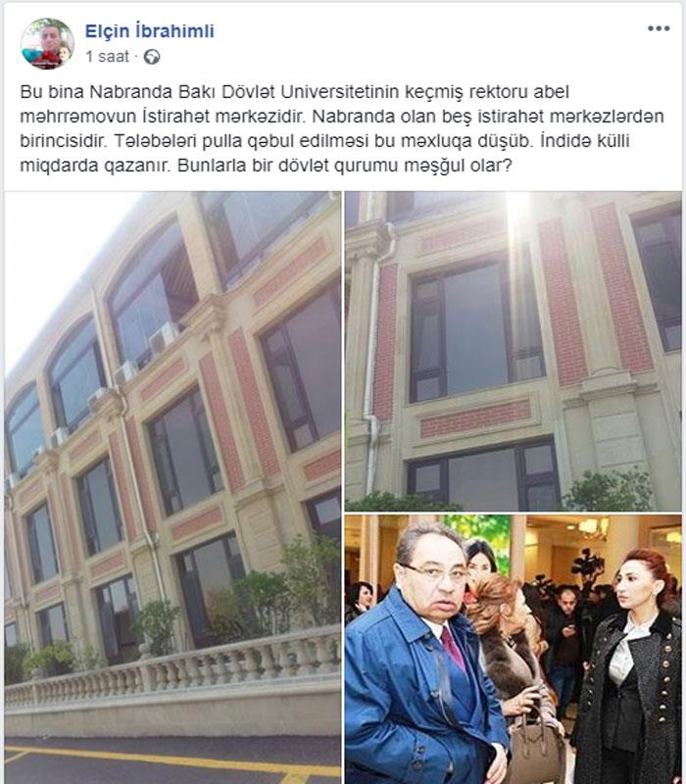Open the author name Elçin İbrahimli link
Image resolution: width=686 pixels, height=784 pixels.
(150, 31)
